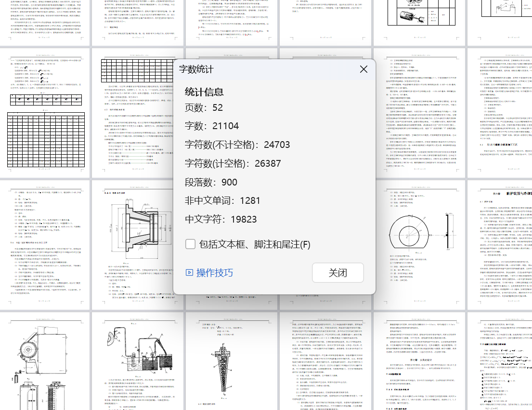This screenshot has height=410, width=532.
Task: Open the page with the tapered spindle drawing
Action: click(232, 361)
